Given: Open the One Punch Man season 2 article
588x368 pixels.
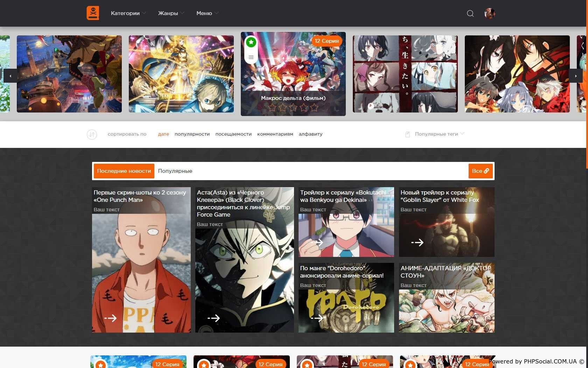Looking at the screenshot, I should [x=140, y=196].
